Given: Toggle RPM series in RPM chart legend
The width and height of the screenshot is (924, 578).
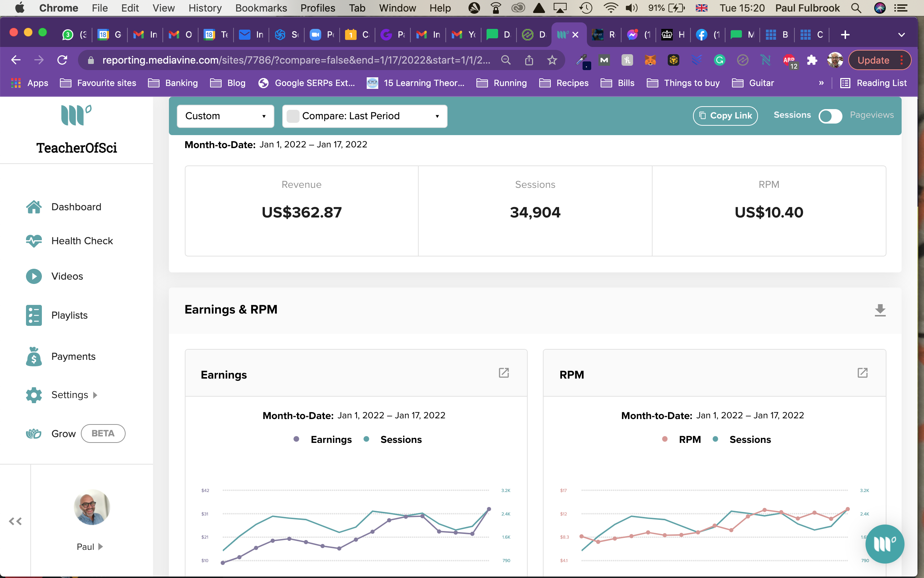Looking at the screenshot, I should [x=681, y=440].
